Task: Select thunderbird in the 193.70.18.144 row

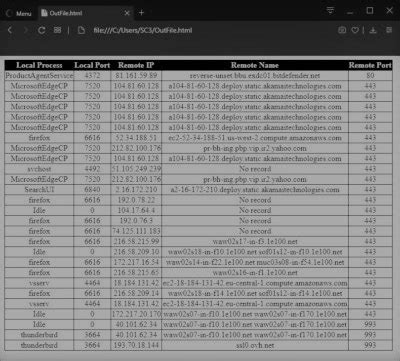Action: tap(39, 345)
